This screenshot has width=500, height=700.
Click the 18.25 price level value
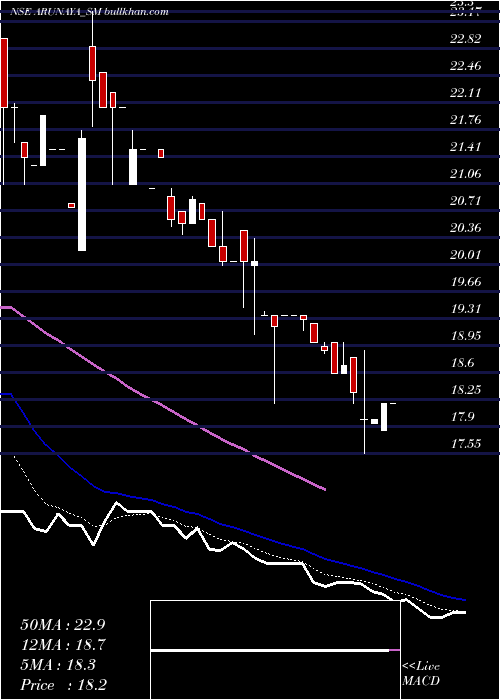pos(466,390)
